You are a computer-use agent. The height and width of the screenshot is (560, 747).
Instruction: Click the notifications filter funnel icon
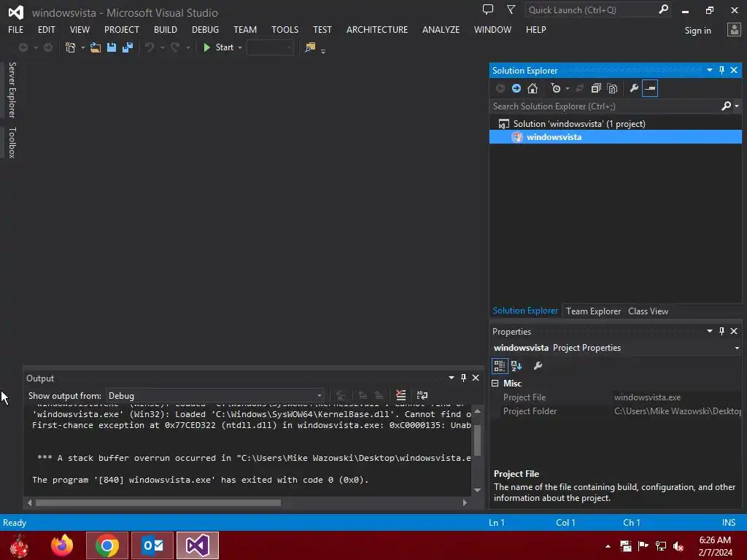(x=511, y=9)
